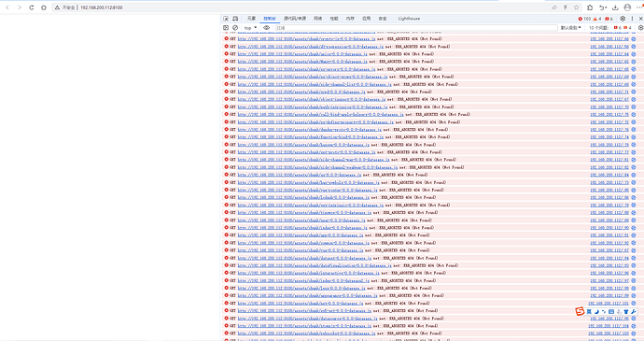
Task: Open the dunder-proto chunk URL link
Action: [x=311, y=130]
